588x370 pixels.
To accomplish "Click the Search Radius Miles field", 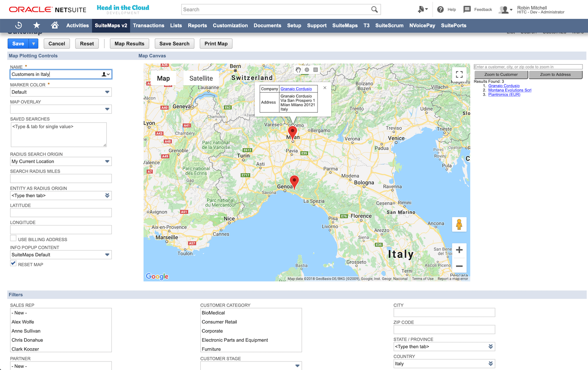I will [x=61, y=179].
